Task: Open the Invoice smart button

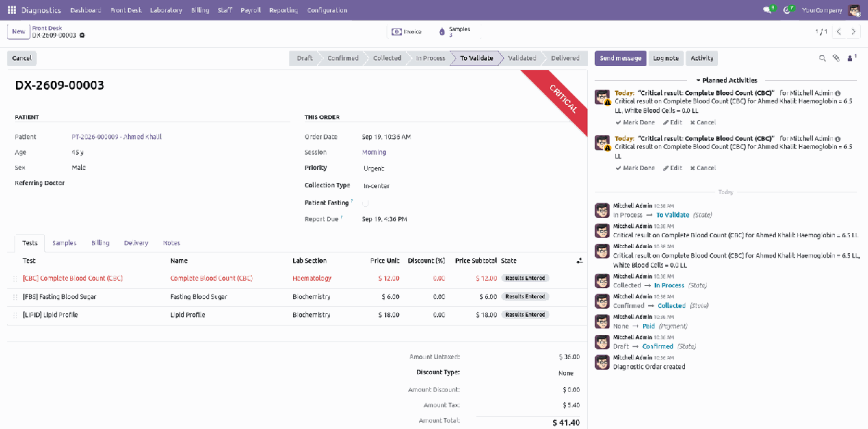Action: tap(407, 32)
